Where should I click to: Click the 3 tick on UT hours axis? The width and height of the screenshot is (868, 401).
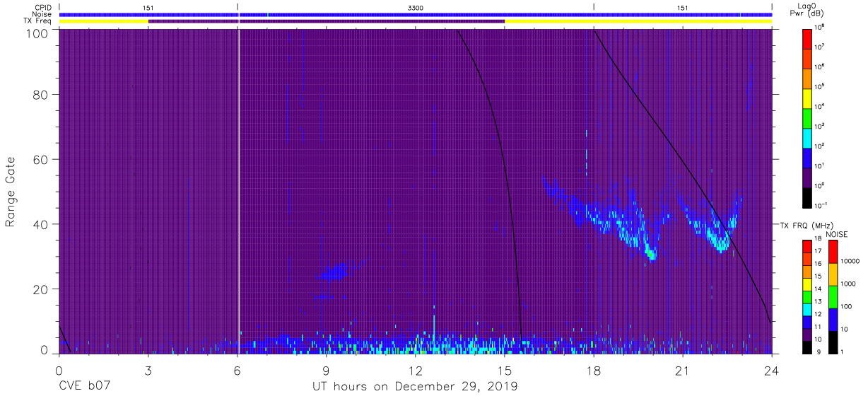pos(148,371)
